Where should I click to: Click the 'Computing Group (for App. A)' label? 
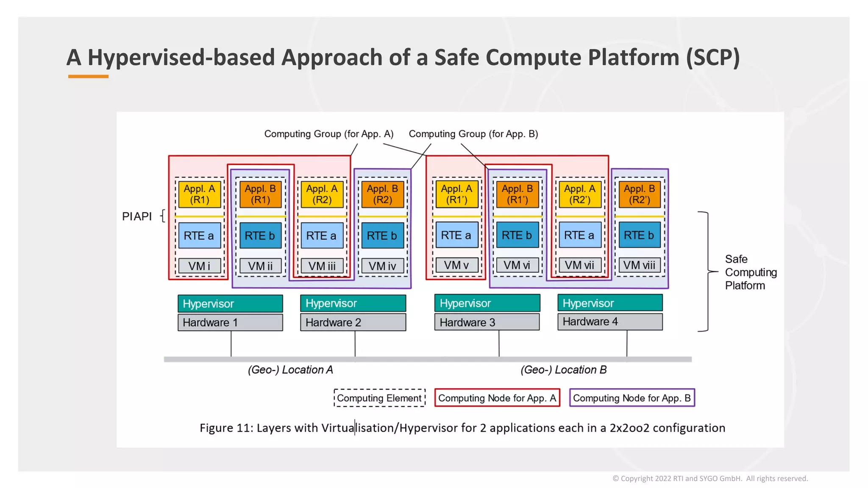click(329, 134)
